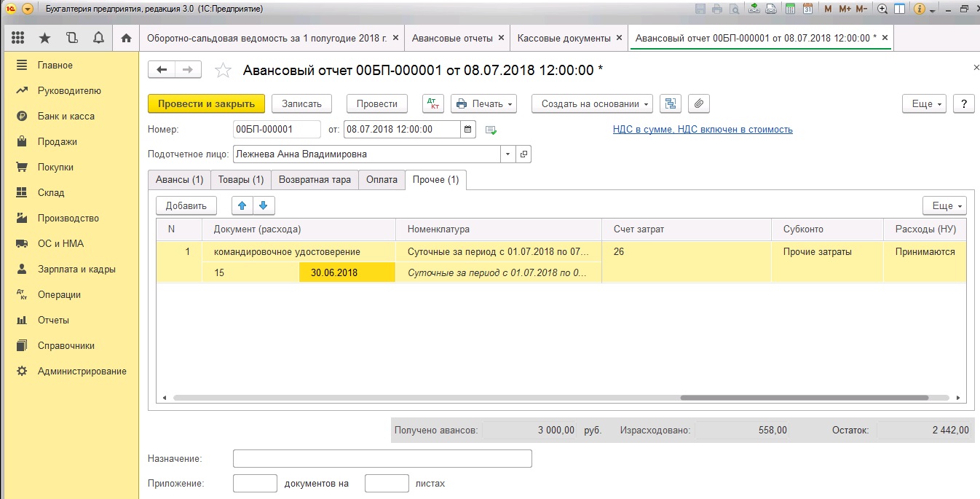Go to home page icon

point(125,38)
